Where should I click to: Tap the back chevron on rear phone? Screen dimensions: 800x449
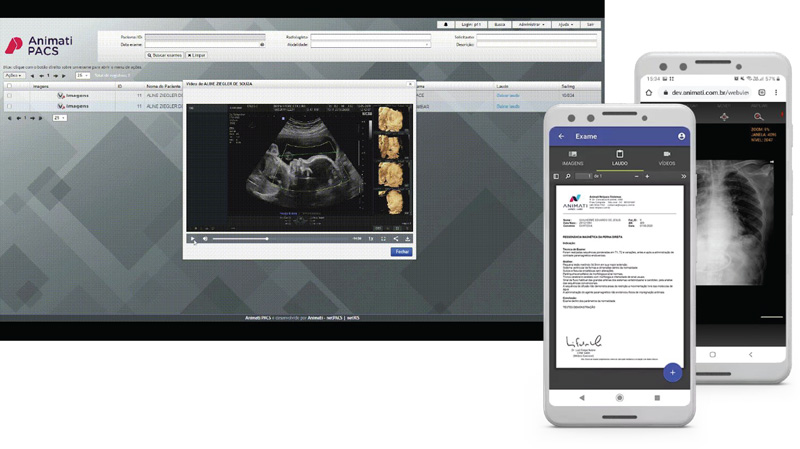click(x=751, y=354)
